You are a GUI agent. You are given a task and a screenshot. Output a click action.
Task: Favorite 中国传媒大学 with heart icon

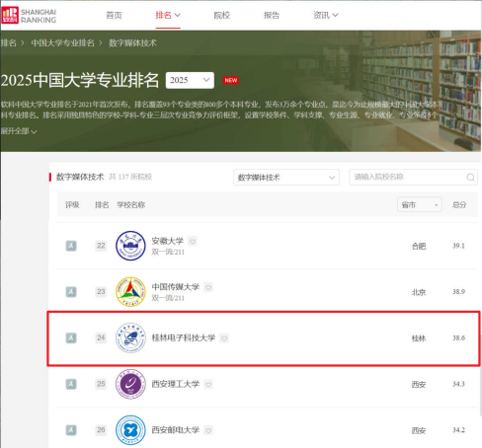coord(208,287)
